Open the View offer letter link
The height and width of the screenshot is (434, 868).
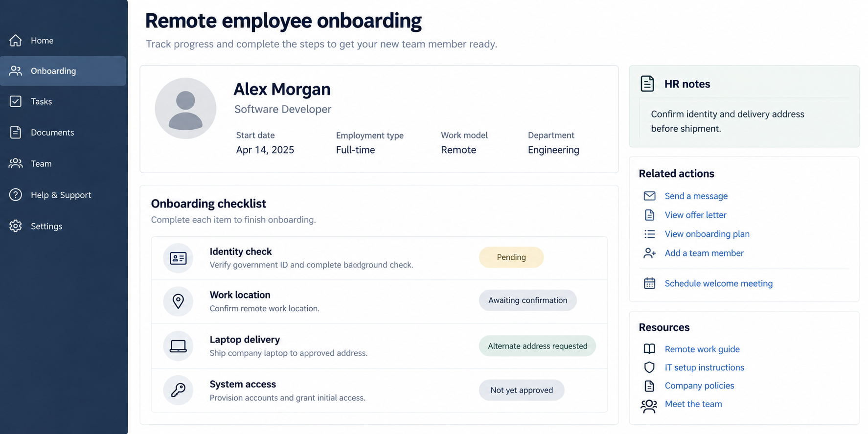pyautogui.click(x=695, y=215)
